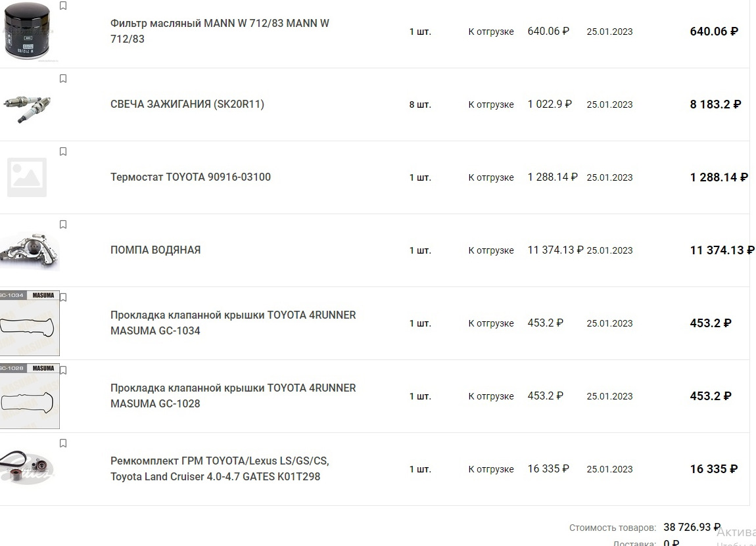View the spark plug product image

[27, 106]
